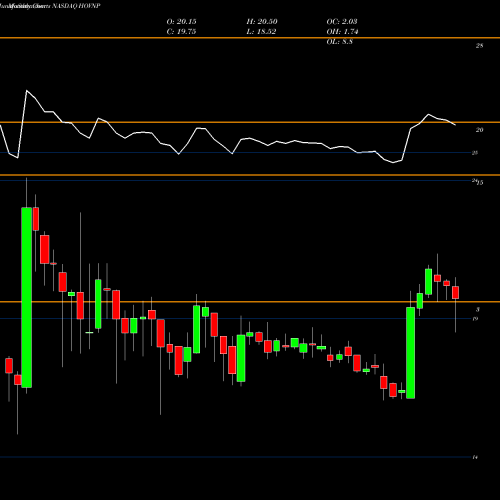Select the close value C: 19.75

click(181, 32)
